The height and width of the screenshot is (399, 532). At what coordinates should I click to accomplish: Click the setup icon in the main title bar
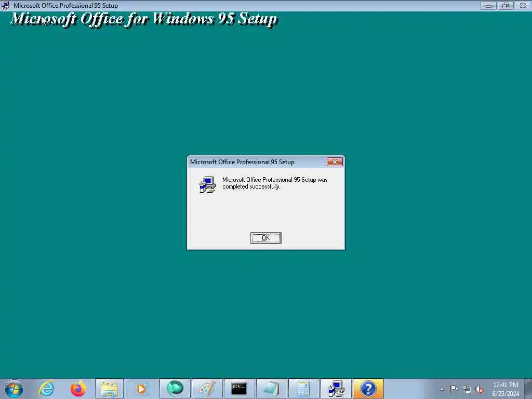tap(5, 5)
